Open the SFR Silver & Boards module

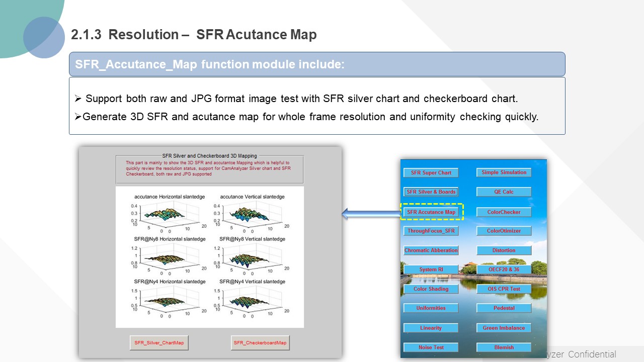point(431,192)
